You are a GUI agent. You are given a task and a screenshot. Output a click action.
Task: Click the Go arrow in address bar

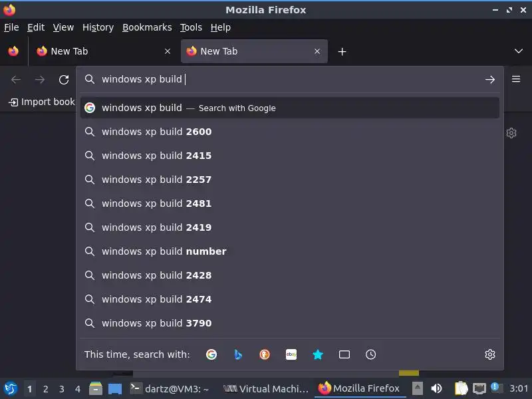coord(489,80)
